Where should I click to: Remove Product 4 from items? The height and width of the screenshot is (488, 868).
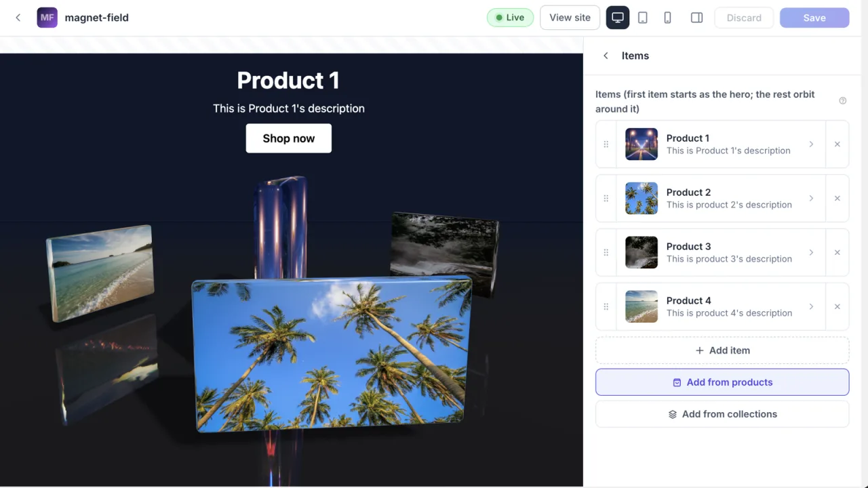point(837,307)
